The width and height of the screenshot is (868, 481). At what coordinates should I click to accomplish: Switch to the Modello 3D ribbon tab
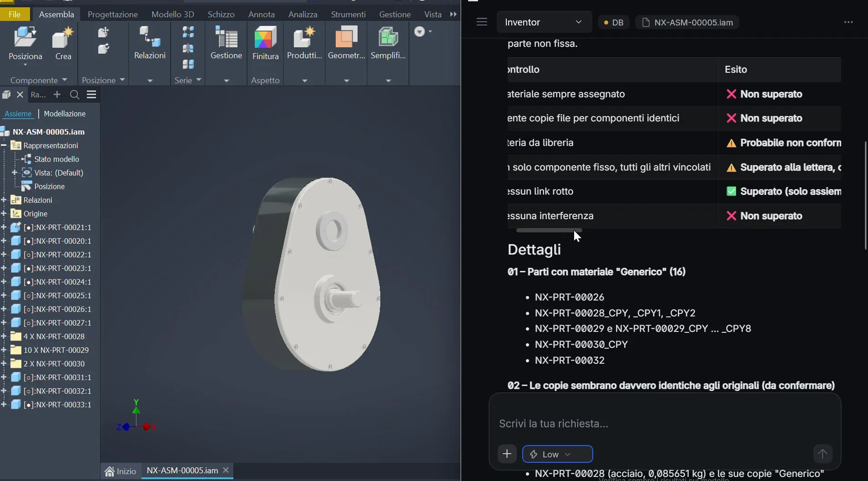pos(172,14)
